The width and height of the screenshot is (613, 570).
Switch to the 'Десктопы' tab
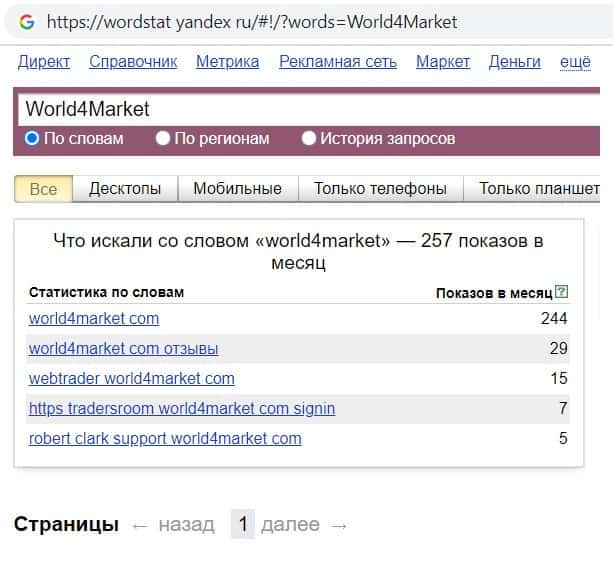pyautogui.click(x=125, y=188)
